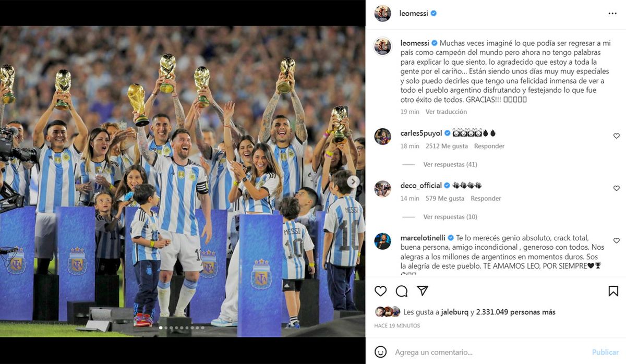Like the post with the heart icon
The image size is (626, 364).
click(x=381, y=291)
